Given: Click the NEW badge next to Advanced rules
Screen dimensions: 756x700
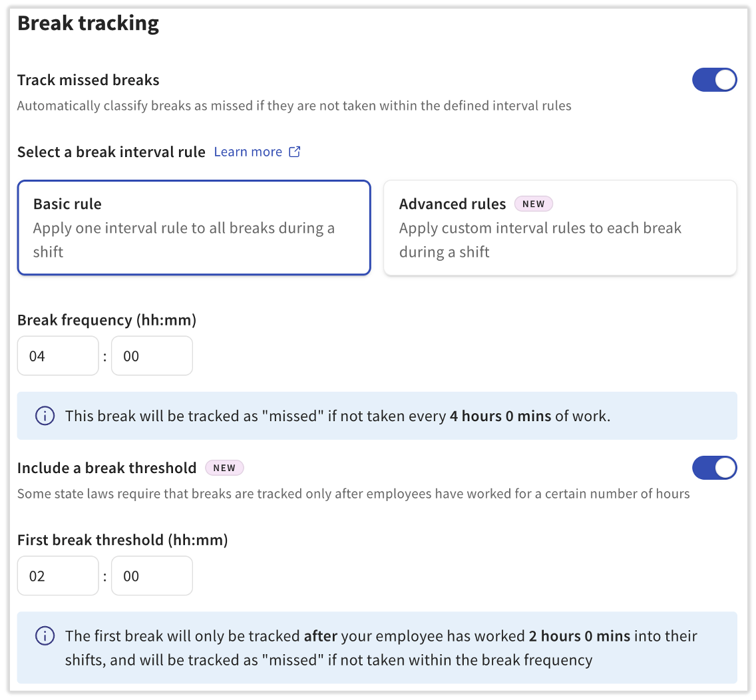Looking at the screenshot, I should pos(534,204).
